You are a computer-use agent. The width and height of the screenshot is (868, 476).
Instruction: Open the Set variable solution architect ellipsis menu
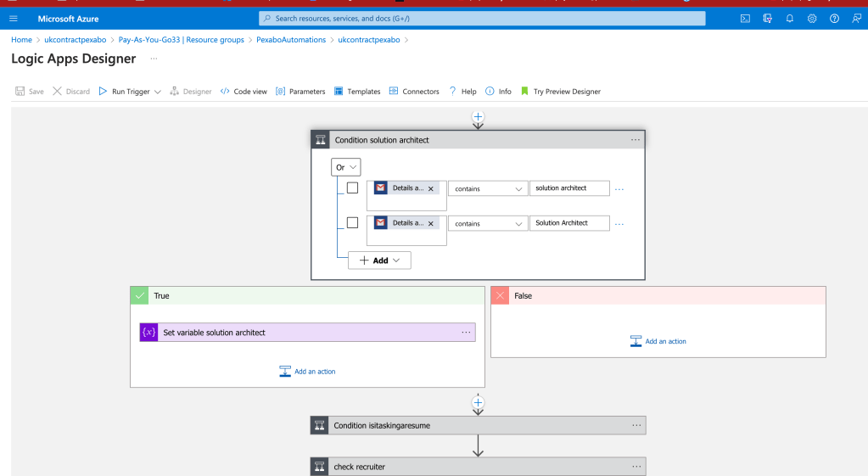(x=466, y=332)
